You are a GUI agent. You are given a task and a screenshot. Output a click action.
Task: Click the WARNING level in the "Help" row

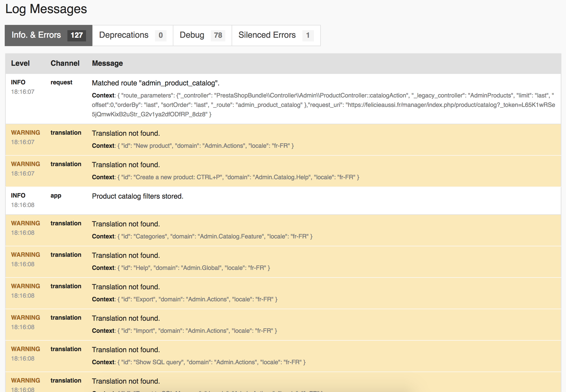(25, 255)
